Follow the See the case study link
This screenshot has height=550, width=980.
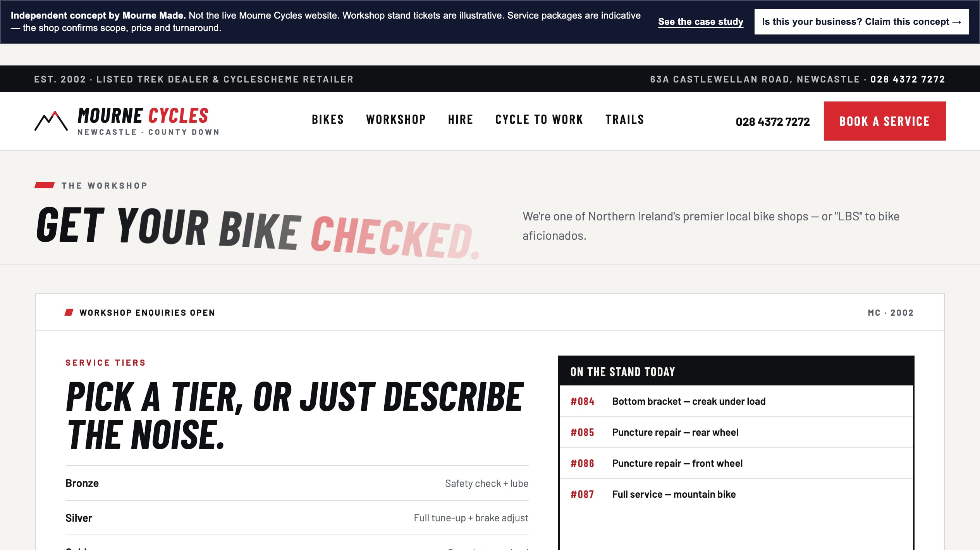[x=701, y=22]
